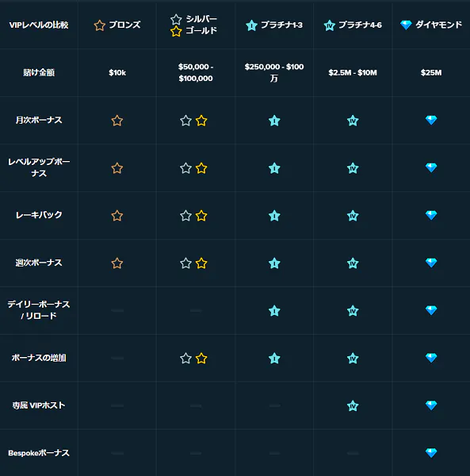Click the Platinum I star in the 月次ボーナス row
This screenshot has height=476, width=470.
[274, 121]
